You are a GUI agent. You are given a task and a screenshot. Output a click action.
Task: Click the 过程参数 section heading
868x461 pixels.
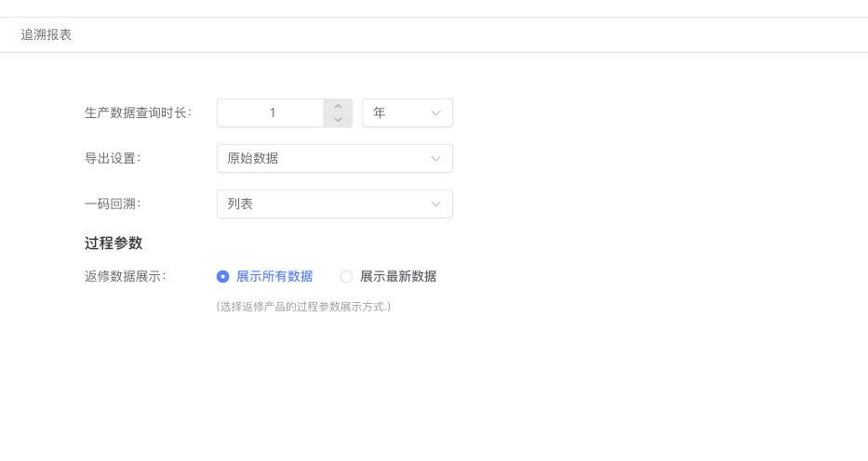pos(114,243)
